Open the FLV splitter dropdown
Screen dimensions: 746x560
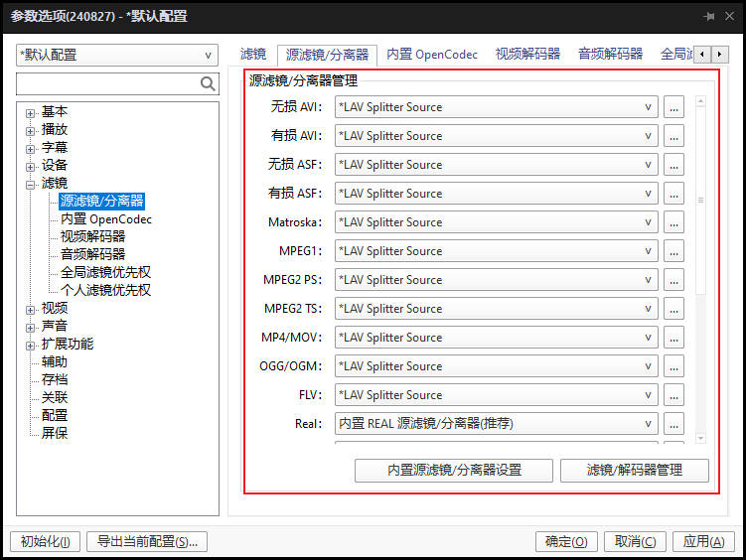click(x=497, y=395)
